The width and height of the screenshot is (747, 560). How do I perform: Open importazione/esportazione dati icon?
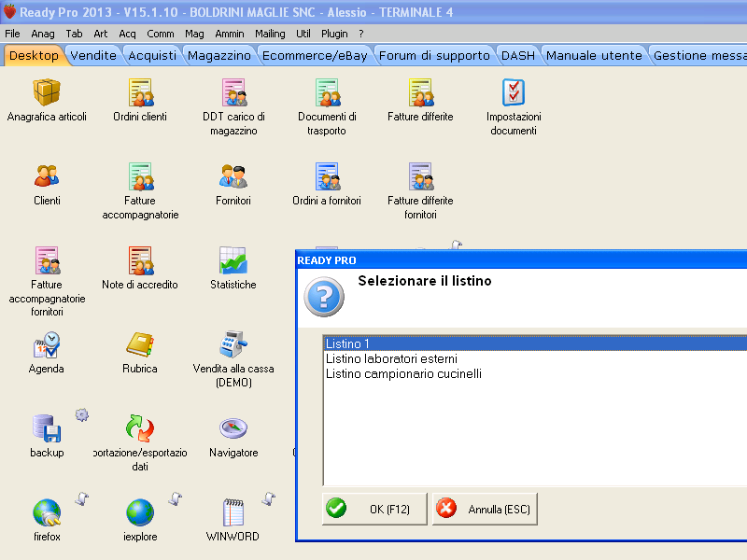(140, 427)
